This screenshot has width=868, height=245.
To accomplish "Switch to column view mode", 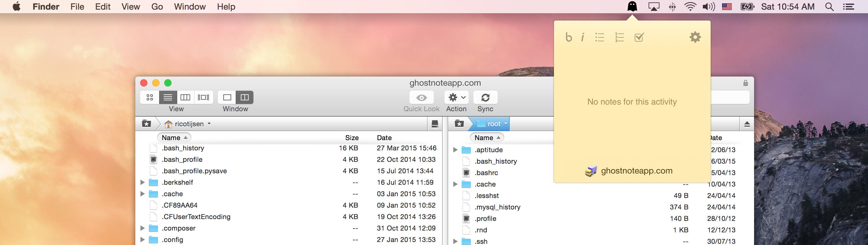I will (185, 98).
